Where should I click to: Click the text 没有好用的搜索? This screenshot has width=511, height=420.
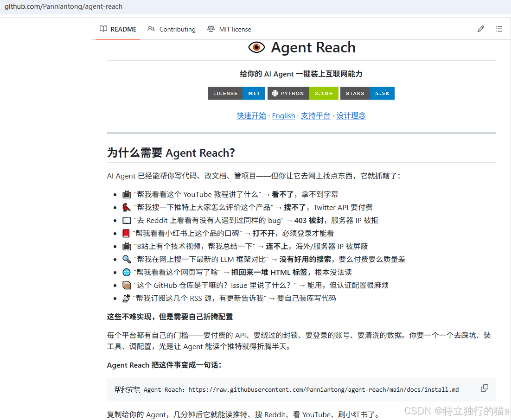tap(305, 259)
